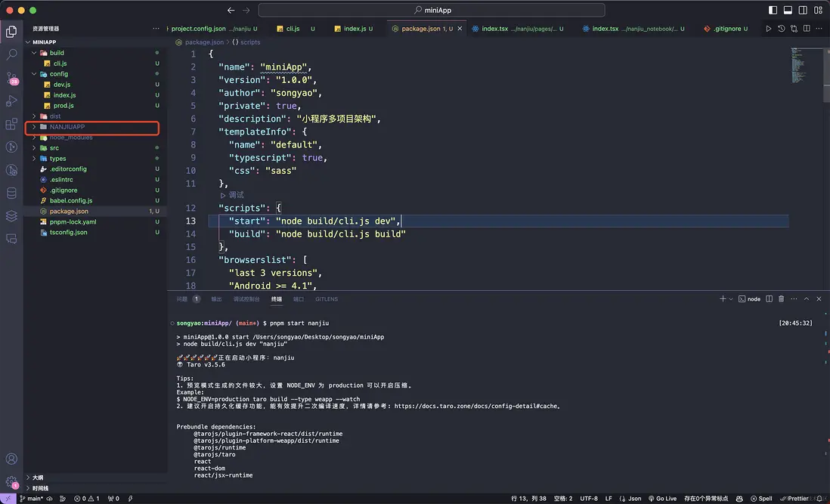Viewport: 830px width, 504px height.
Task: Customize layout icon in title bar
Action: coord(818,10)
